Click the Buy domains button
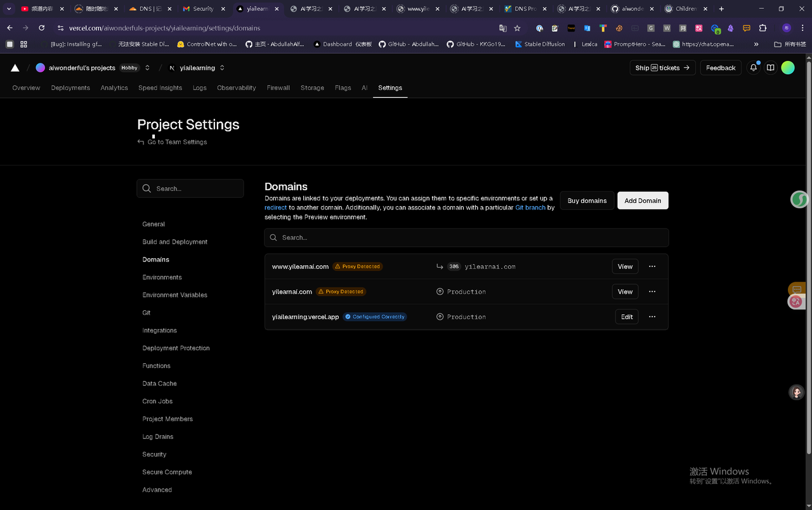 tap(587, 200)
